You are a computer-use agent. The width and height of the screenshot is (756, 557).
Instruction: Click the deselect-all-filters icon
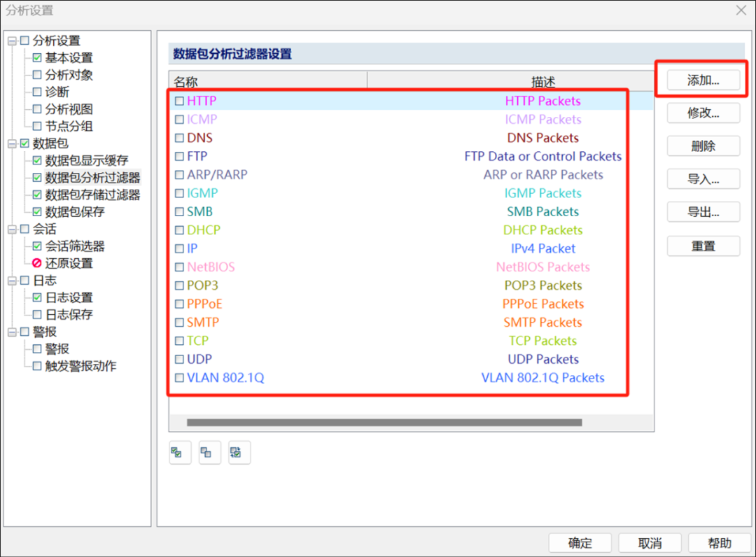209,452
